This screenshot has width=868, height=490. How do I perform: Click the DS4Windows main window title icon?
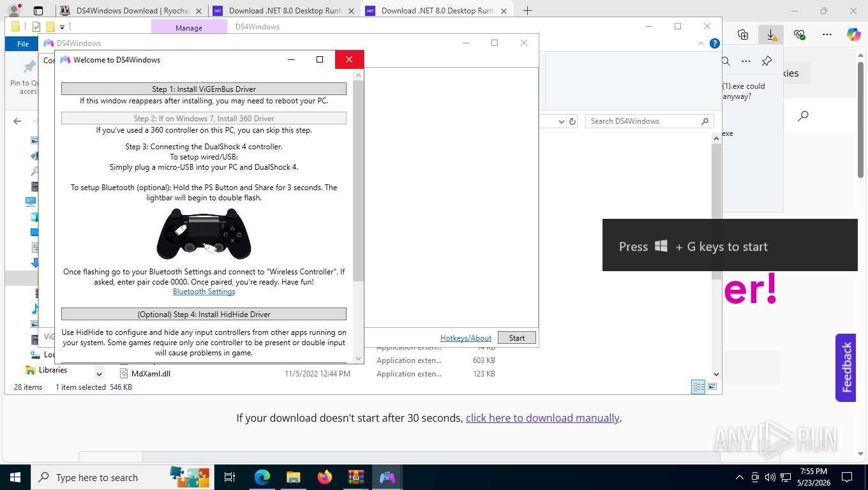click(49, 43)
